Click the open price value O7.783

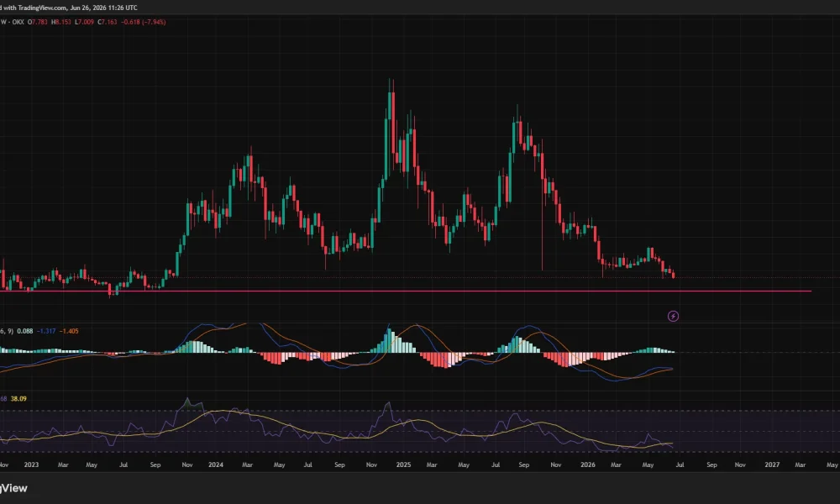[38, 22]
